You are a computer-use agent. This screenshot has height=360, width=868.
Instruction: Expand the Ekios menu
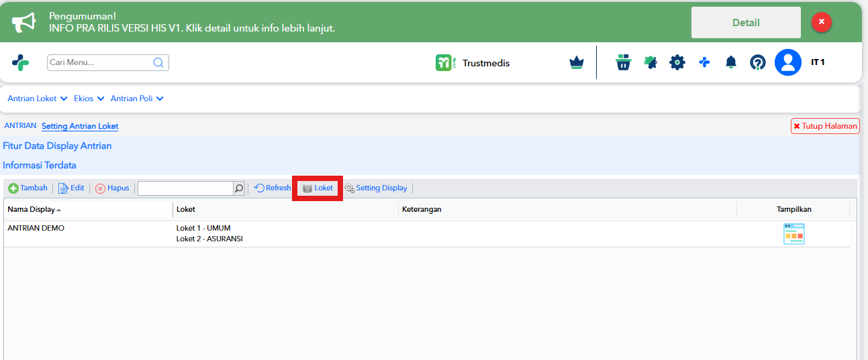pos(89,99)
